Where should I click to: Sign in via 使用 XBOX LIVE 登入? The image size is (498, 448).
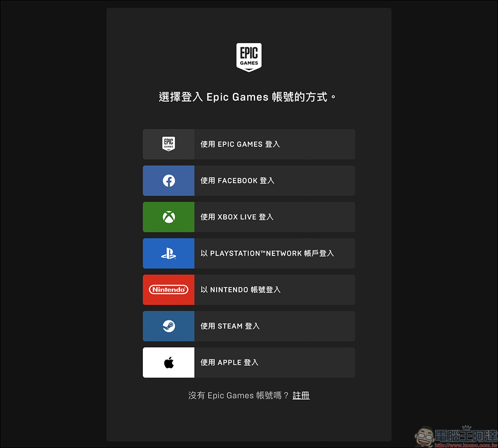click(x=249, y=217)
